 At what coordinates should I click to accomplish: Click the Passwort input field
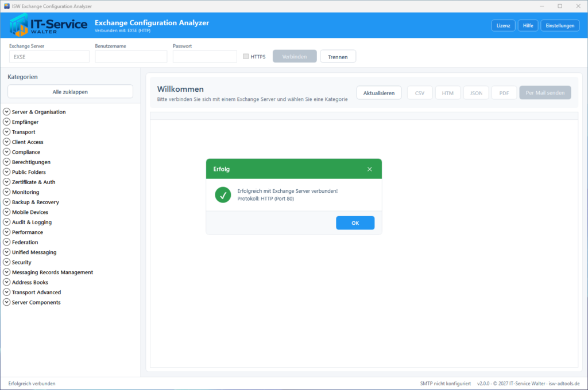[205, 57]
